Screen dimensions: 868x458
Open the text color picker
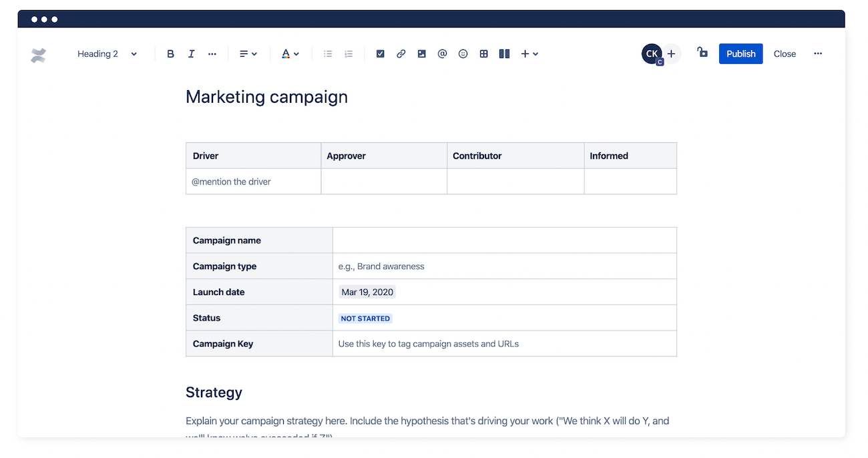coord(290,53)
